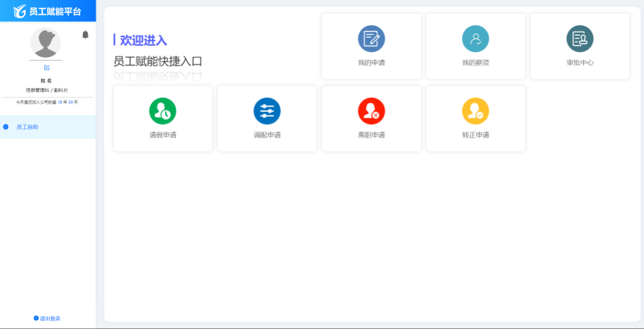The height and width of the screenshot is (329, 644).
Task: Click the user avatar picture
Action: point(46,43)
